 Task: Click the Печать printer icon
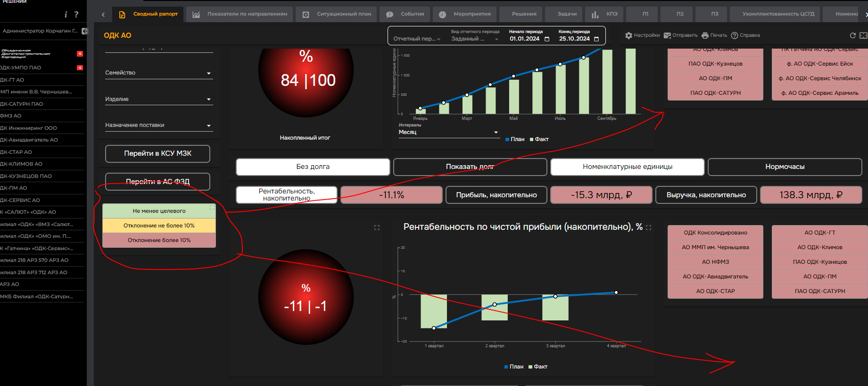click(705, 35)
